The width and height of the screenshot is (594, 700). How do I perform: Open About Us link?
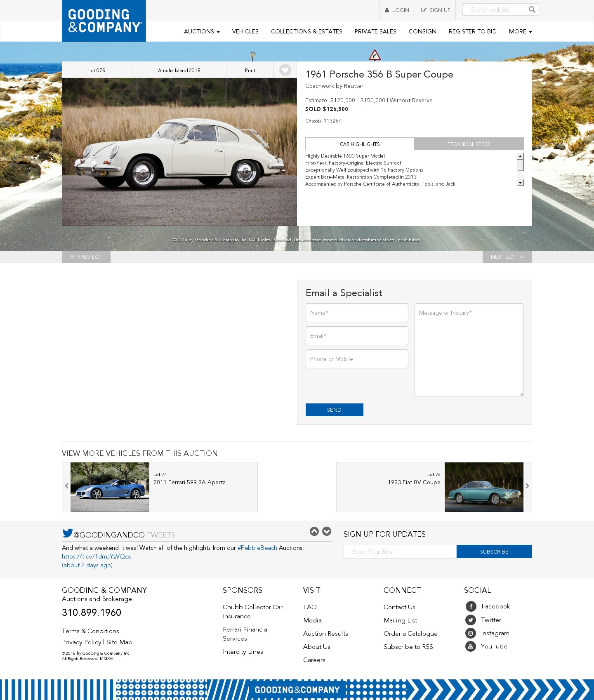pyautogui.click(x=317, y=647)
